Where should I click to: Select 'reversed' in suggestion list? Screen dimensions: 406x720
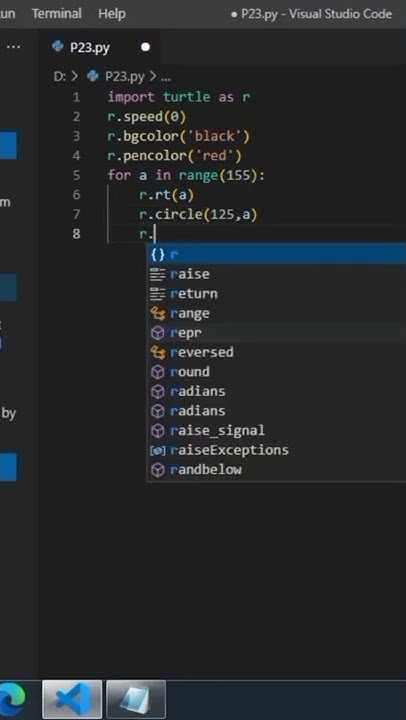point(276,352)
